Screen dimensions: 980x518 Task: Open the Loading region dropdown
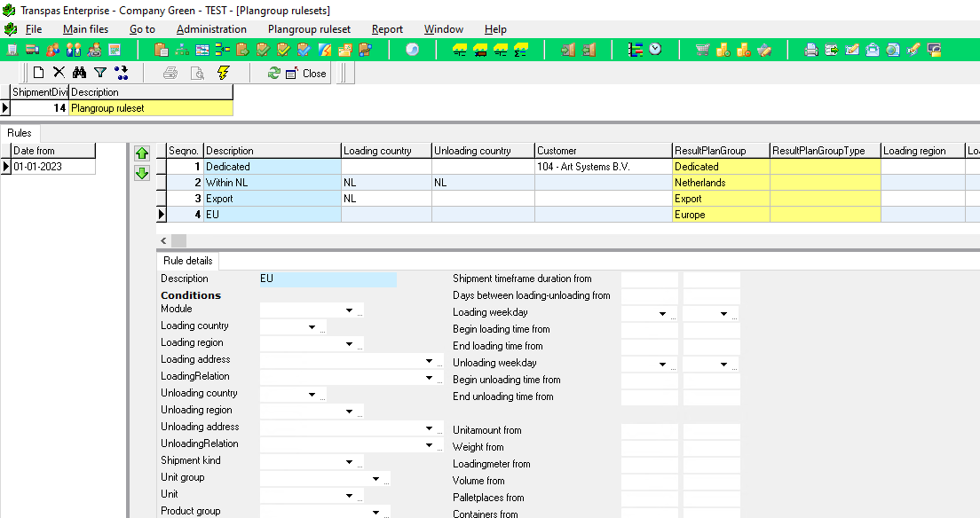[x=349, y=343]
